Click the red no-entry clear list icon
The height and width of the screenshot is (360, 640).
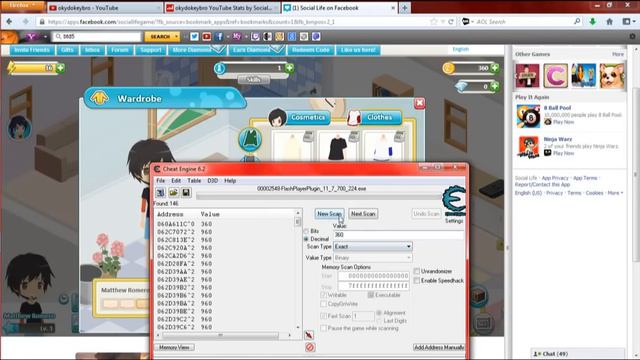310,347
